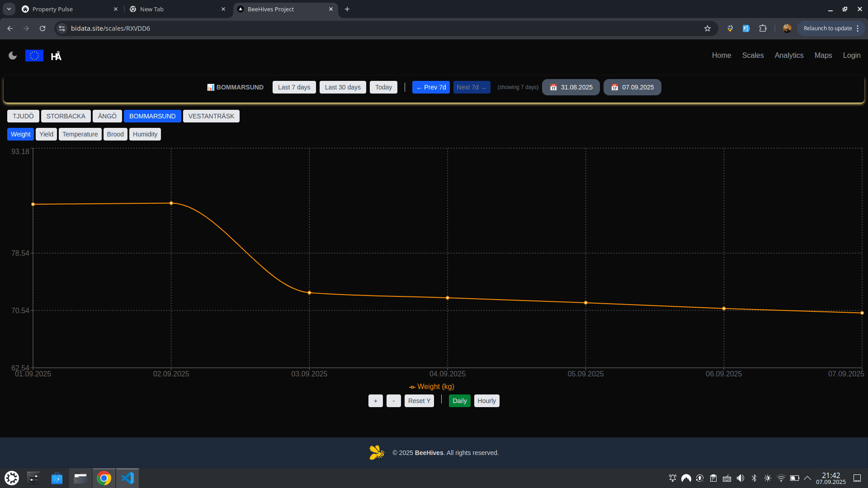Open the calendar icon beside 31.08.2025
Image resolution: width=868 pixels, height=488 pixels.
click(552, 87)
